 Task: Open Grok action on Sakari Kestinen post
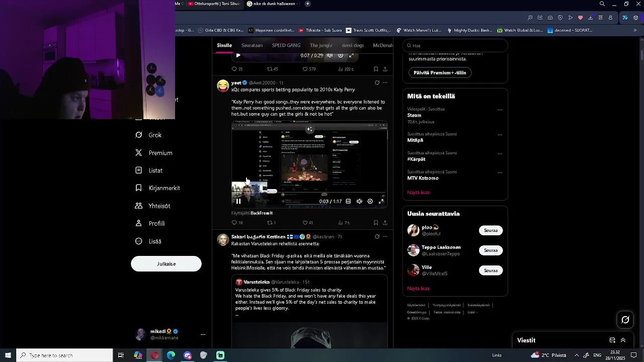[377, 236]
